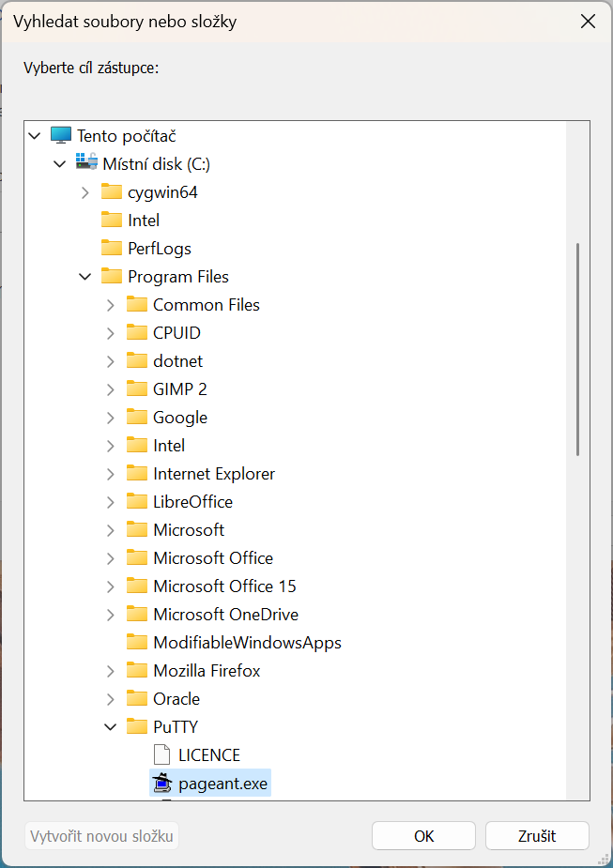Select the pageant.exe file name
Screen dimensions: 613x868
[x=222, y=784]
